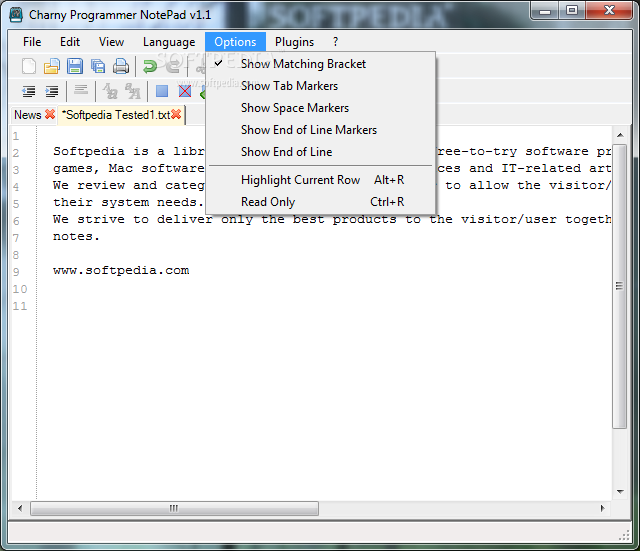Click the horizontal scrollbar thumb
Screen dimensions: 640x551
pos(174,509)
